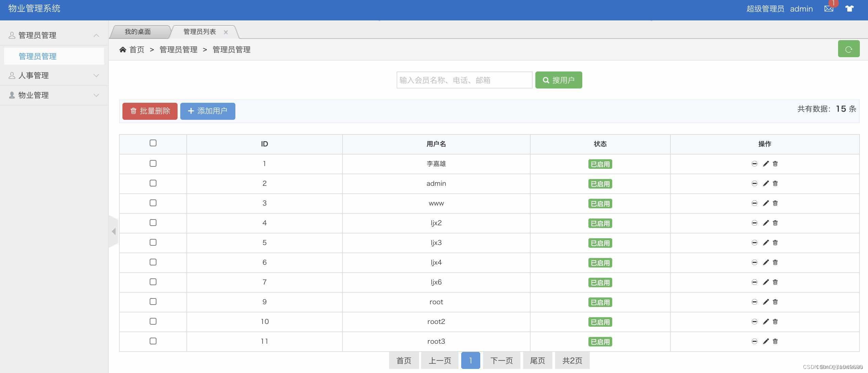Viewport: 868px width, 373px height.
Task: Click the 添加用户 button
Action: [207, 111]
